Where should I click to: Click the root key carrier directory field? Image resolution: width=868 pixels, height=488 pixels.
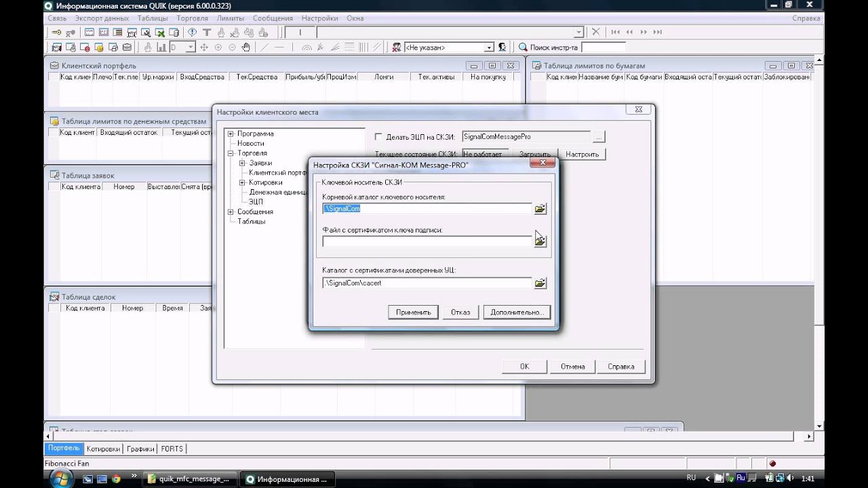[427, 209]
